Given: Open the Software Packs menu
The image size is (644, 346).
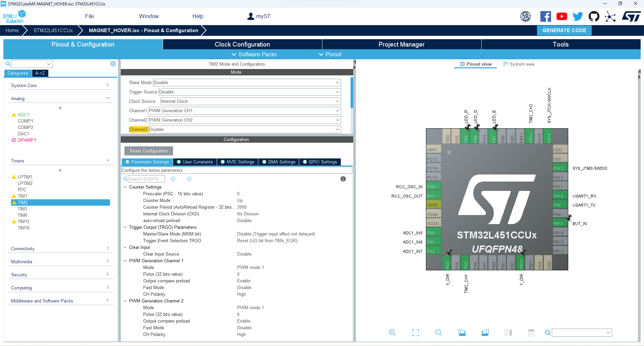Looking at the screenshot, I should coord(254,54).
